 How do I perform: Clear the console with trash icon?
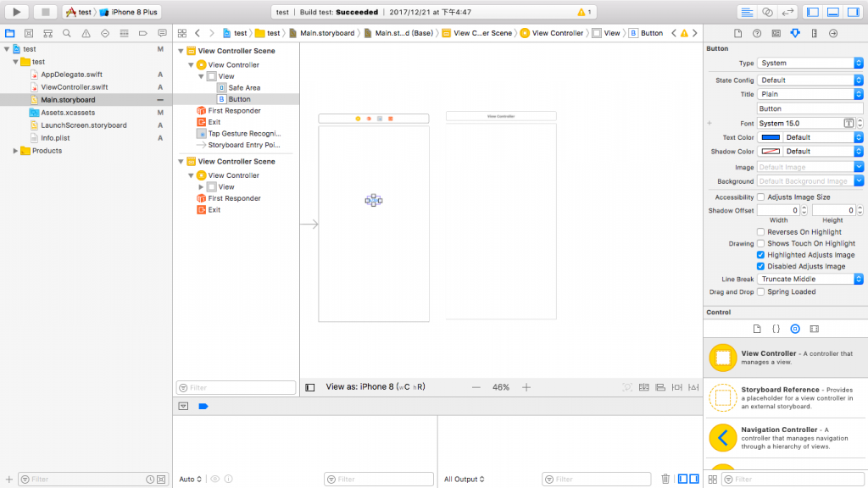pos(665,479)
